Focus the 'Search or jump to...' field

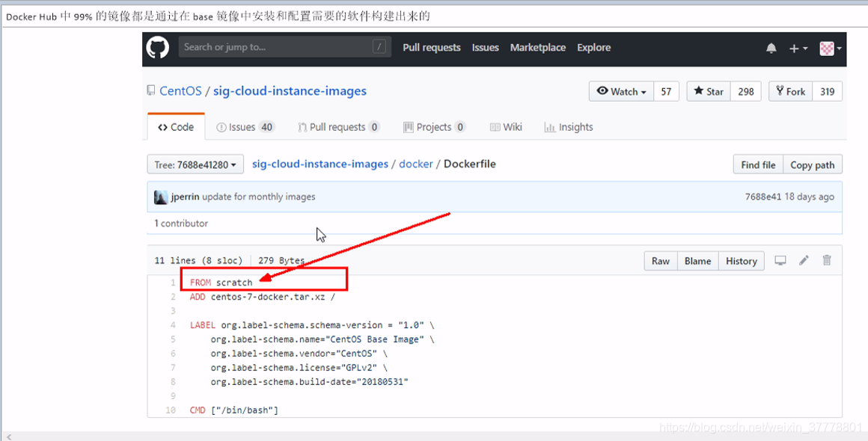tap(284, 47)
